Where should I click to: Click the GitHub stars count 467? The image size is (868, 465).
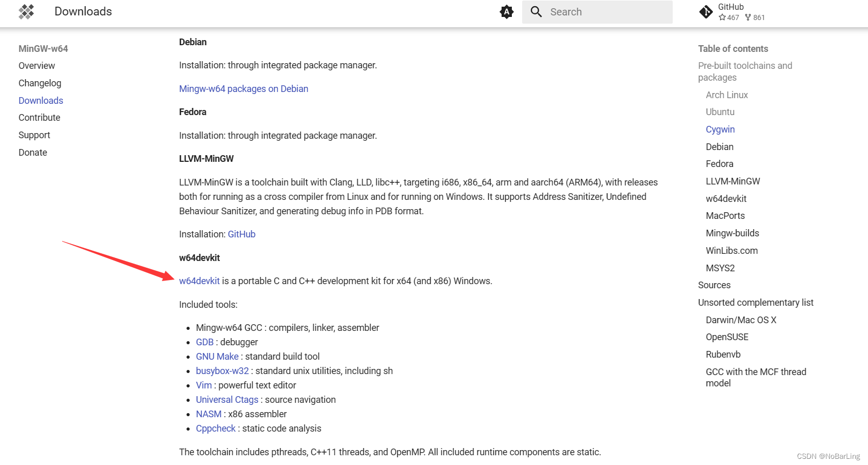729,17
